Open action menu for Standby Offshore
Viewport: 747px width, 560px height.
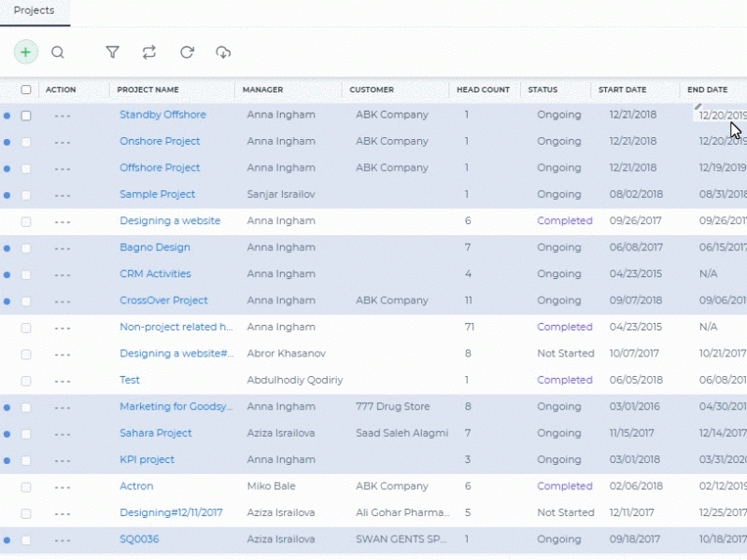pos(63,116)
